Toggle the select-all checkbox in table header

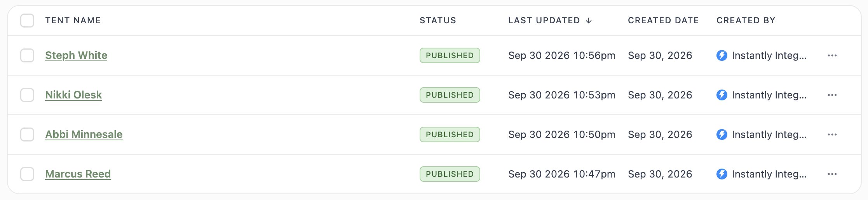click(x=27, y=21)
